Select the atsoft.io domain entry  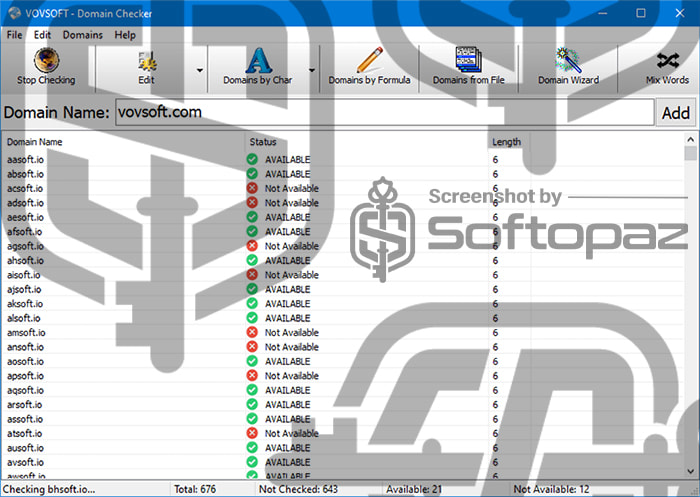click(25, 433)
